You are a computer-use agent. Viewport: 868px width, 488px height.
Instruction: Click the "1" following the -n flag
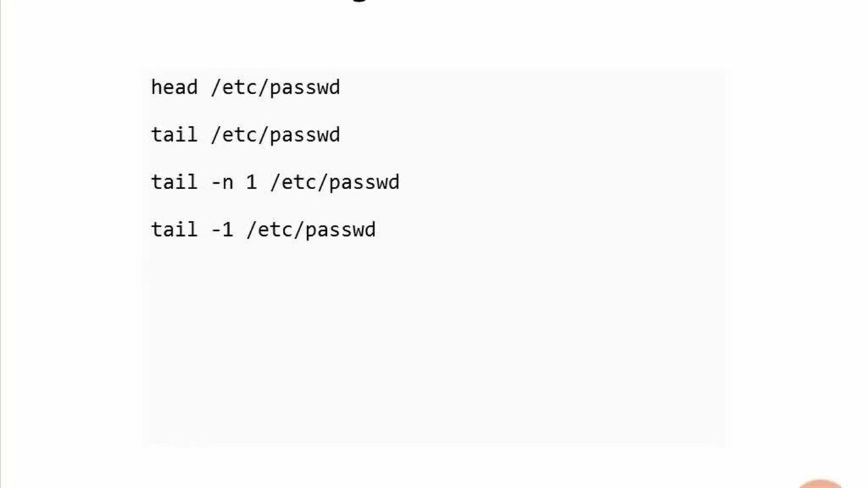(x=252, y=182)
